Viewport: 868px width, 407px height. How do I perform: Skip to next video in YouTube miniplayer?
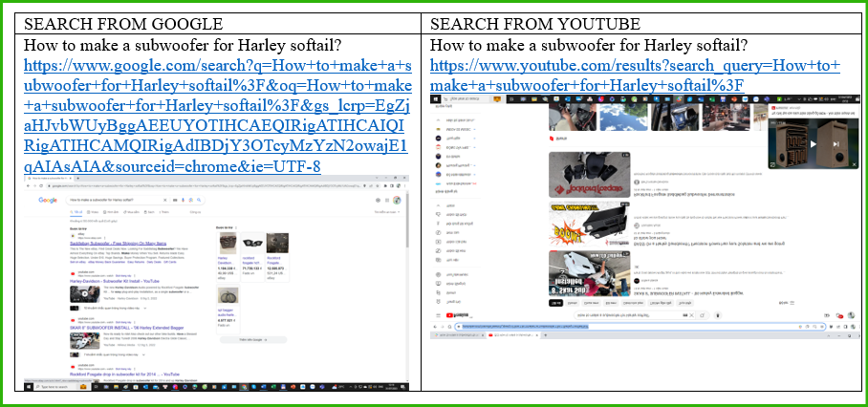(837, 143)
